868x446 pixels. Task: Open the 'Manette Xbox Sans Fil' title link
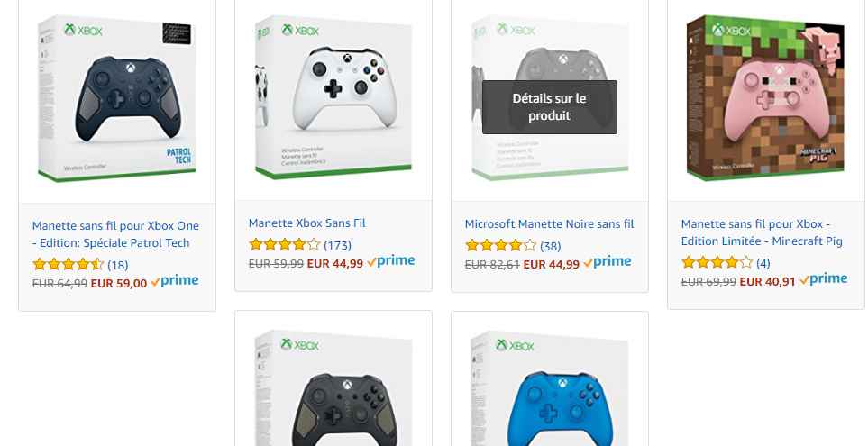306,223
